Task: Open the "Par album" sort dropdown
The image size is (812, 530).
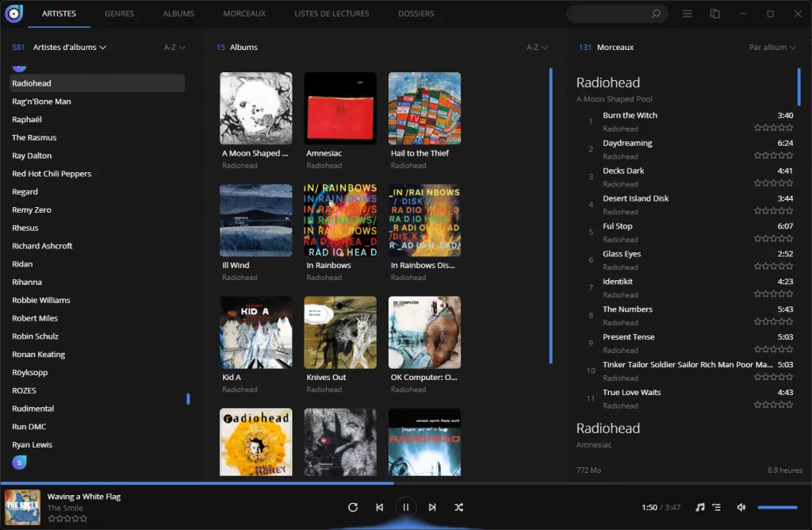Action: pos(772,48)
